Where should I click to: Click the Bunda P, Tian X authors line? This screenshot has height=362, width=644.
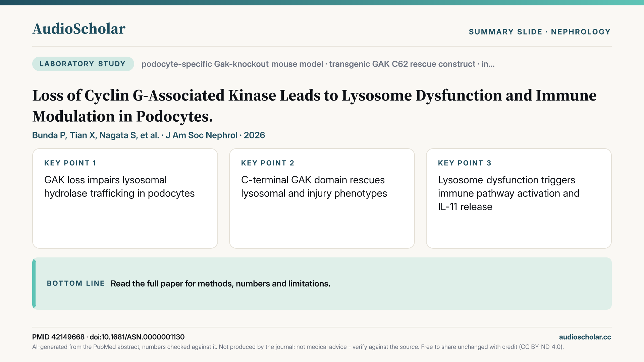(x=149, y=135)
